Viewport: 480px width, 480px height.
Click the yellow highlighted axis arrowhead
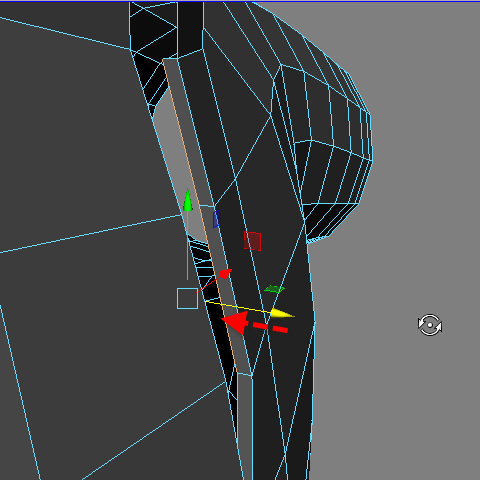pos(282,313)
